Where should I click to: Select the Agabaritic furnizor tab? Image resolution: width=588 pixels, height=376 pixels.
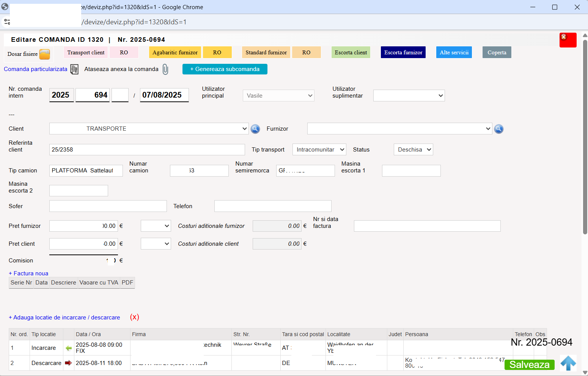pyautogui.click(x=175, y=52)
